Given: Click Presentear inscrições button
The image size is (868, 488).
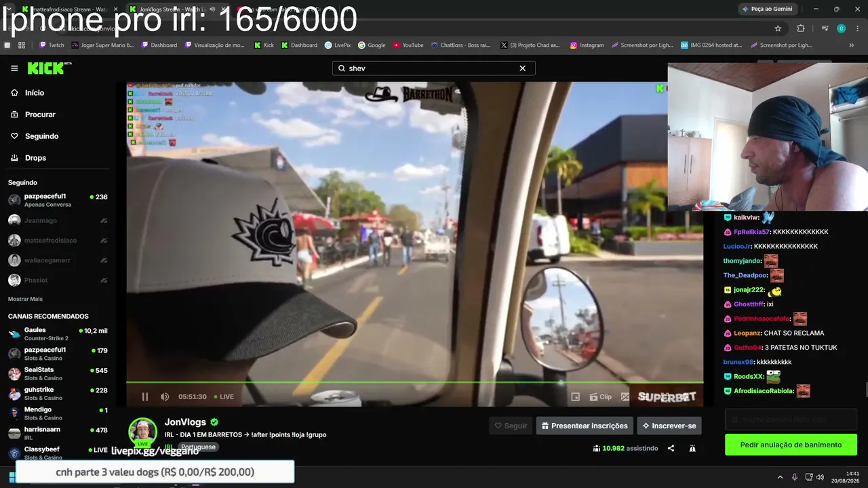Looking at the screenshot, I should point(585,426).
